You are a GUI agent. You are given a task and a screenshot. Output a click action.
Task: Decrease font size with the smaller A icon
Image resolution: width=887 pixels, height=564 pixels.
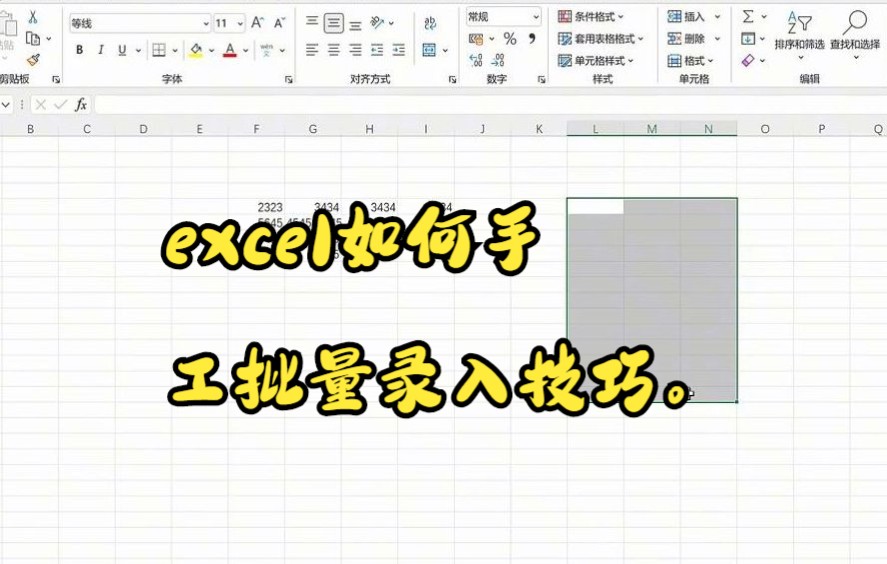[x=279, y=23]
